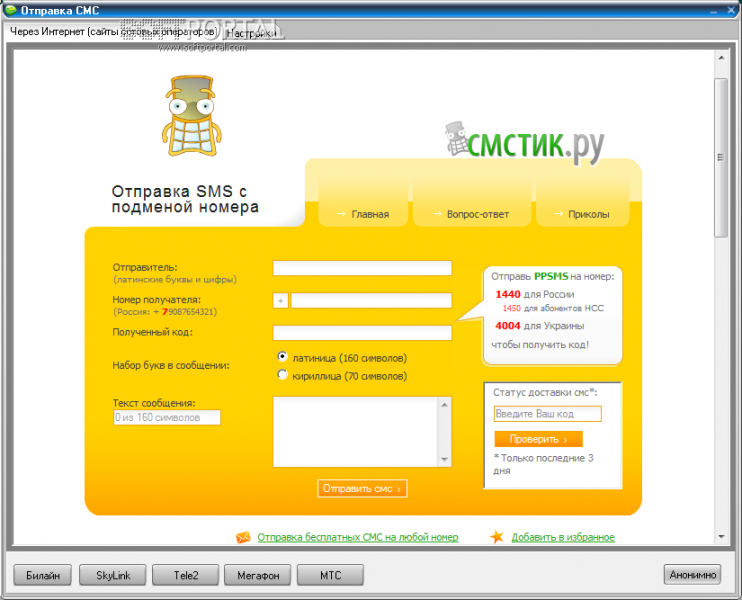Click message text area scroll up arrow
Screen dimensions: 742x600
(445, 405)
